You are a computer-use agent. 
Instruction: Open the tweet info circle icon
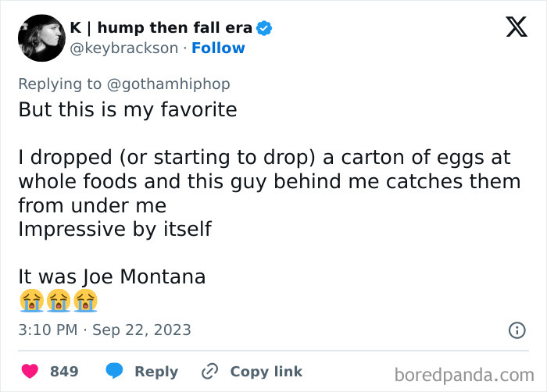(x=517, y=330)
